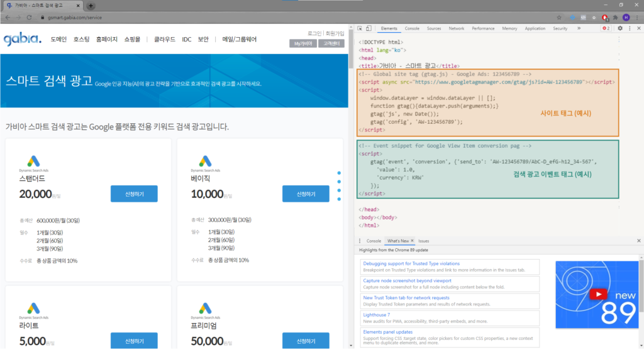Open the Performance tab
This screenshot has width=644, height=362.
tap(483, 28)
